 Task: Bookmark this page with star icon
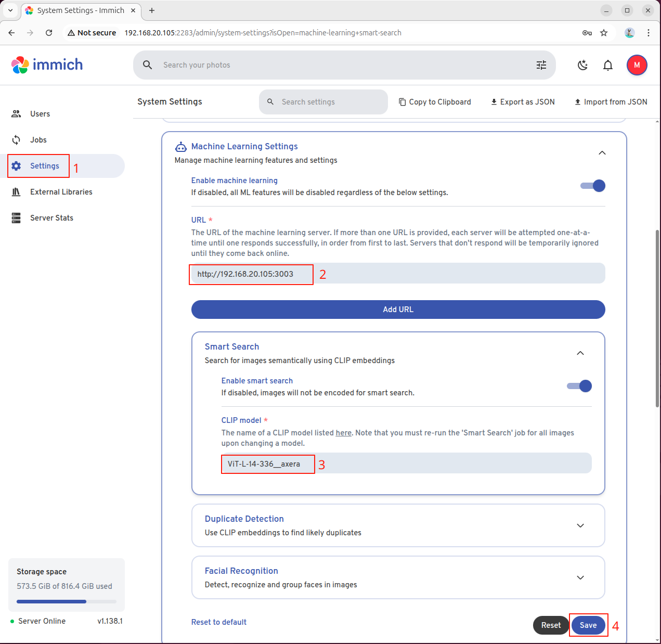pos(604,33)
